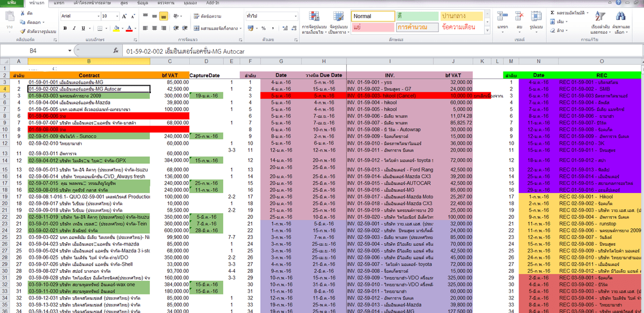Select the column B header

click(x=89, y=62)
